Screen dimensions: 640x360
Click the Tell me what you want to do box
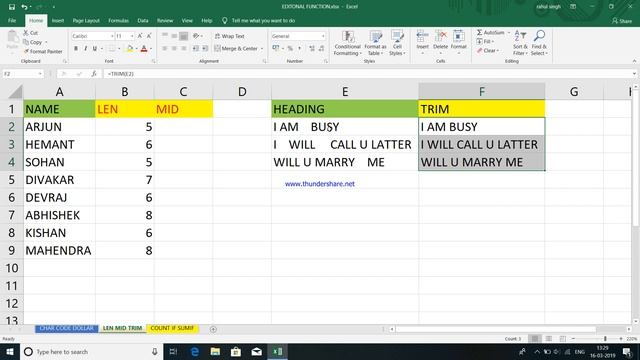[259, 20]
